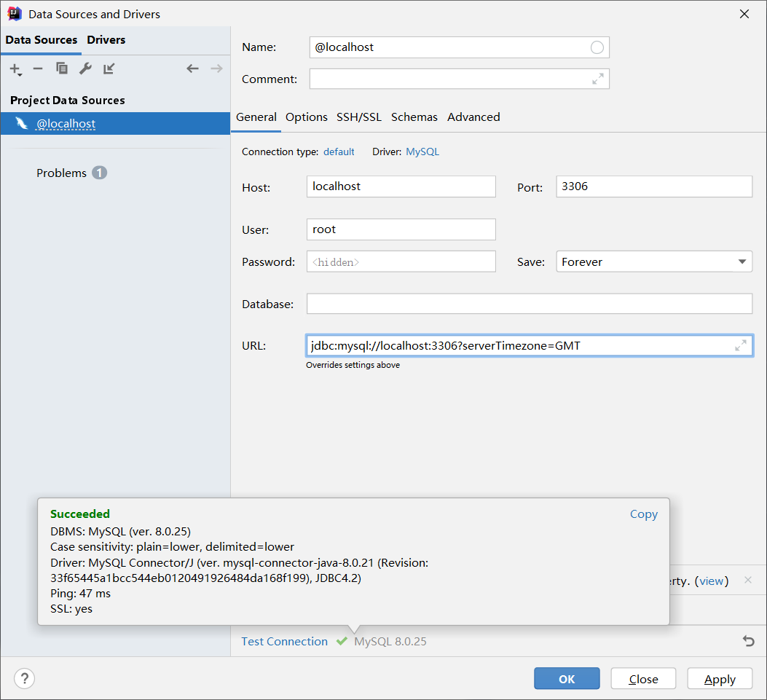Open data source properties wrench icon
767x700 pixels.
85,68
